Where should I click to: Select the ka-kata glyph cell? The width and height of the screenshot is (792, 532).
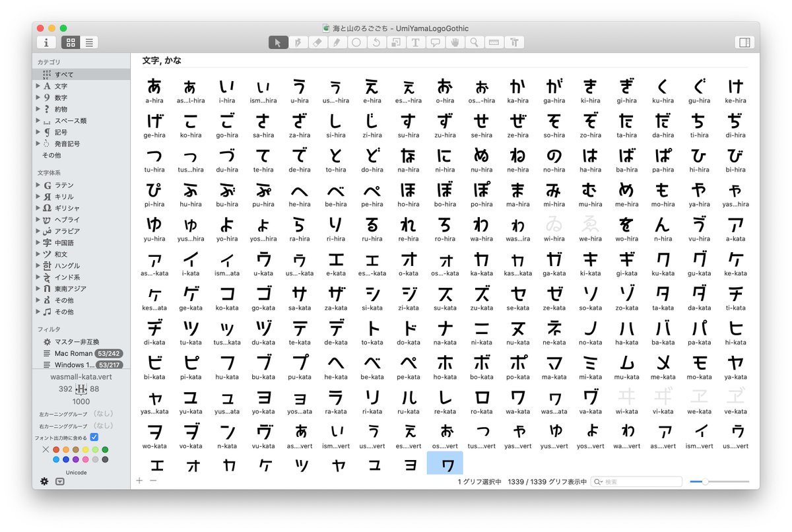coord(481,263)
